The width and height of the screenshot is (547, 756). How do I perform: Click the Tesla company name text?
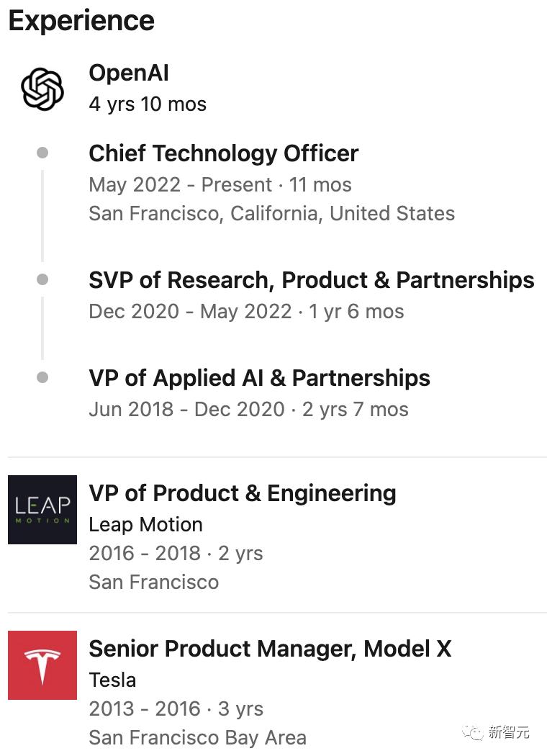pos(112,680)
